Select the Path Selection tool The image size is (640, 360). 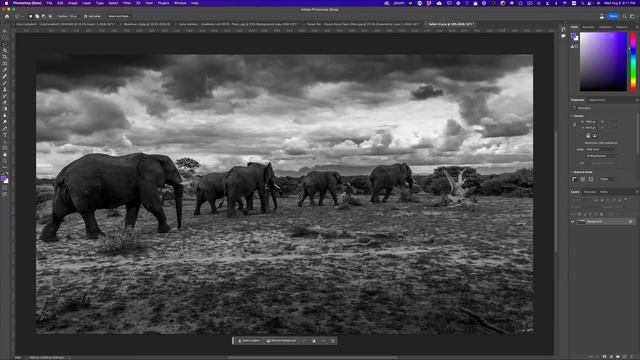point(5,141)
